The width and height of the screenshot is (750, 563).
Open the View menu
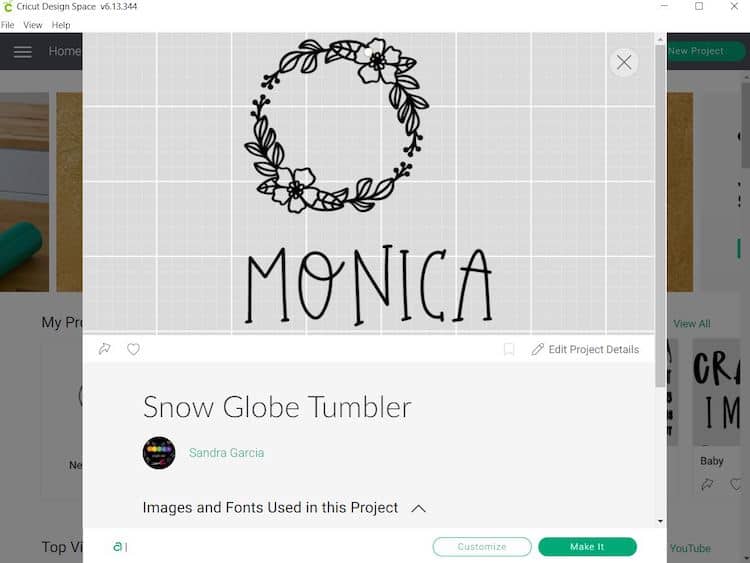33,25
